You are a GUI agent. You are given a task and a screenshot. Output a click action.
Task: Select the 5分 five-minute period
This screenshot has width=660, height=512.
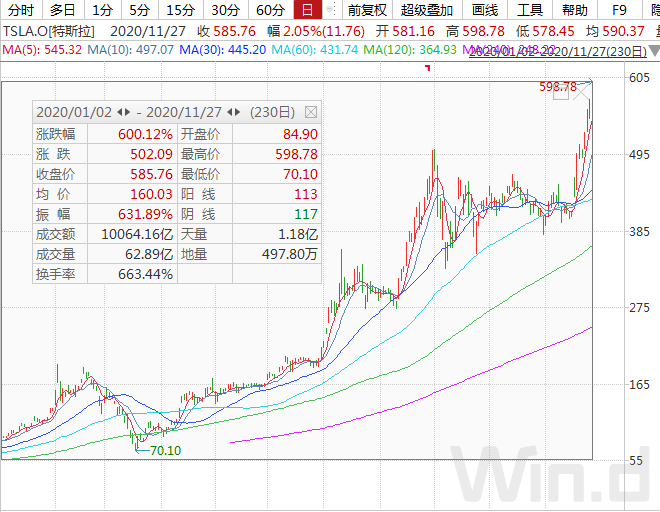[139, 10]
